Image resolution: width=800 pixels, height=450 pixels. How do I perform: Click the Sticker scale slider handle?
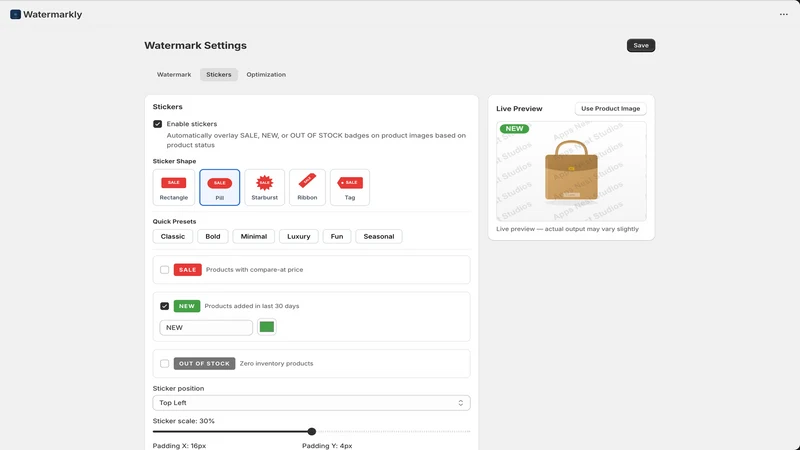pyautogui.click(x=312, y=432)
